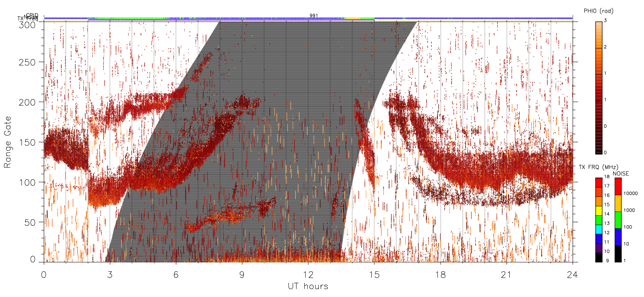The height and width of the screenshot is (297, 644).
Task: Click the 'UT hours' x-axis title
Action: (x=308, y=286)
